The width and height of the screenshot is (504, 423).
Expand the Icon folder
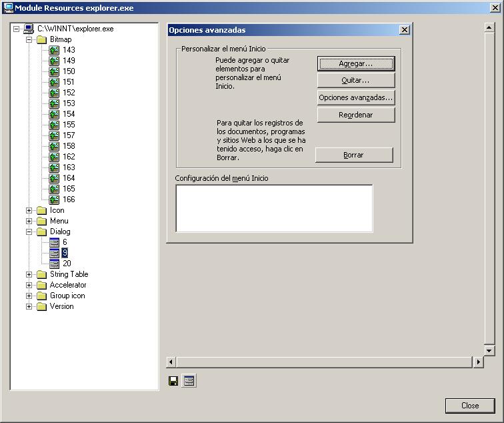pos(29,210)
